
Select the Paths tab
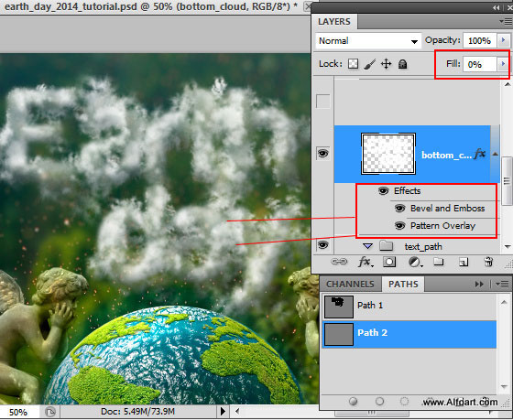point(403,284)
